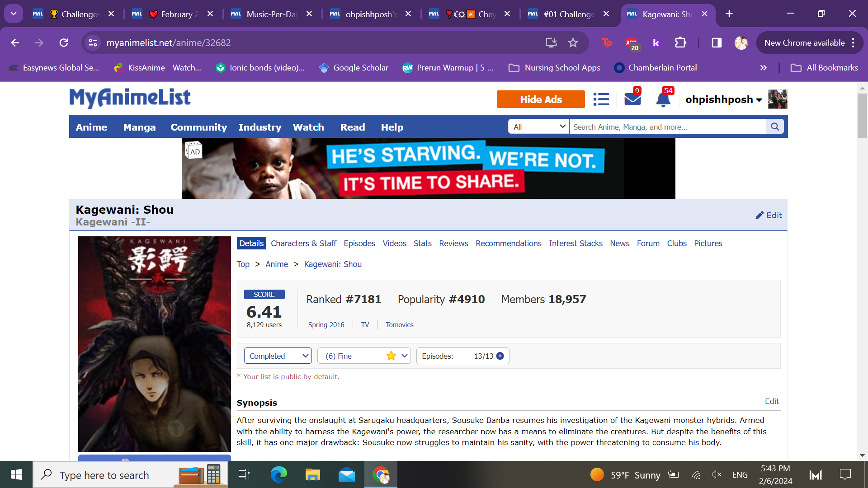The image size is (868, 488).
Task: Click the Spring 2016 season link
Action: (x=326, y=324)
